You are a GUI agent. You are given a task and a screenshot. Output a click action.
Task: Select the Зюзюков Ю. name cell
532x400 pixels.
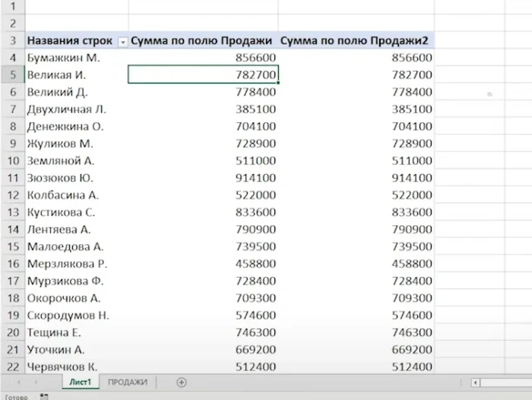click(76, 177)
